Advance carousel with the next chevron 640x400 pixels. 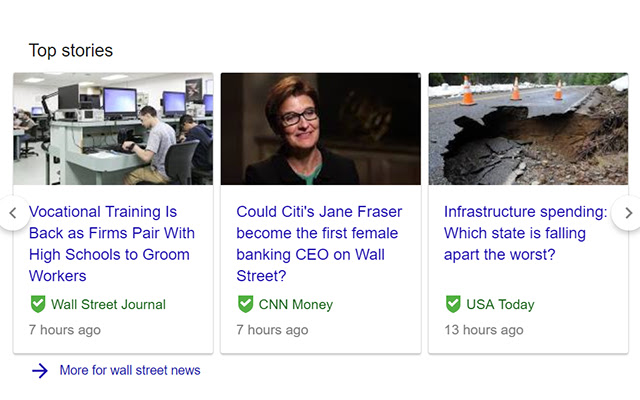(628, 213)
